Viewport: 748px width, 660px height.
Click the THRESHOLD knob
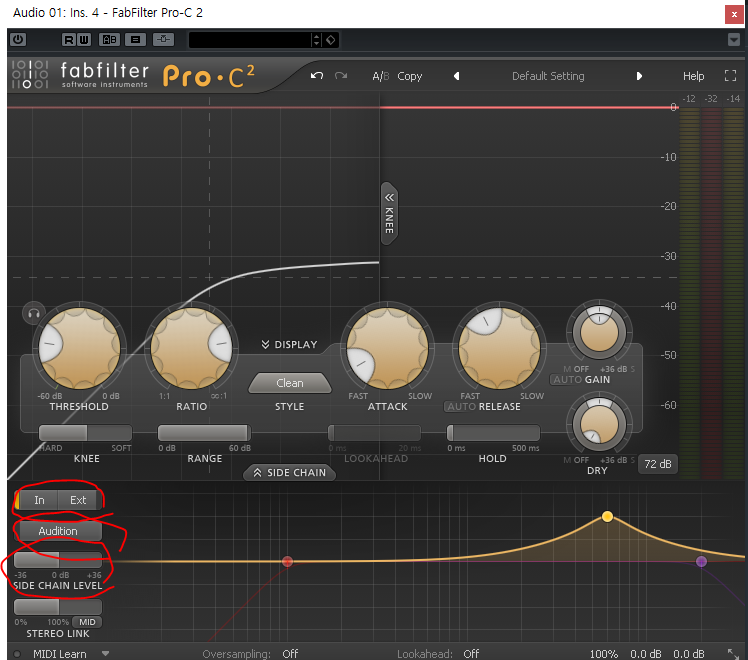click(x=79, y=348)
